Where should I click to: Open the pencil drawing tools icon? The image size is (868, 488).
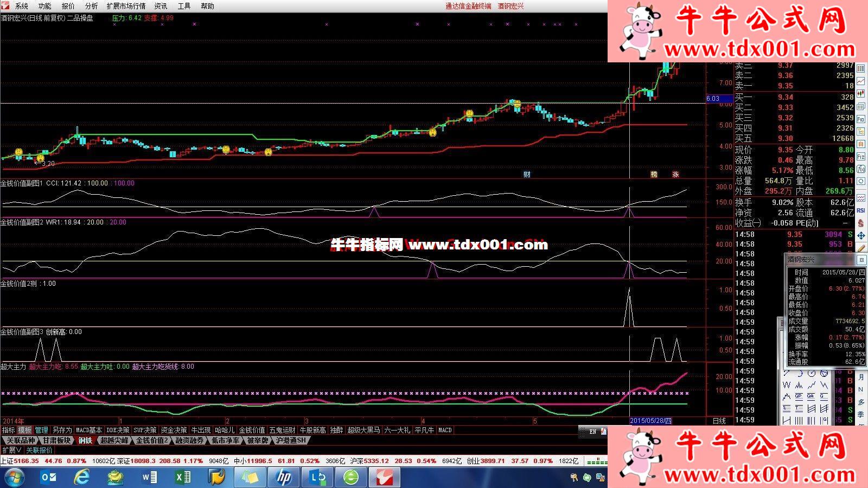861,248
